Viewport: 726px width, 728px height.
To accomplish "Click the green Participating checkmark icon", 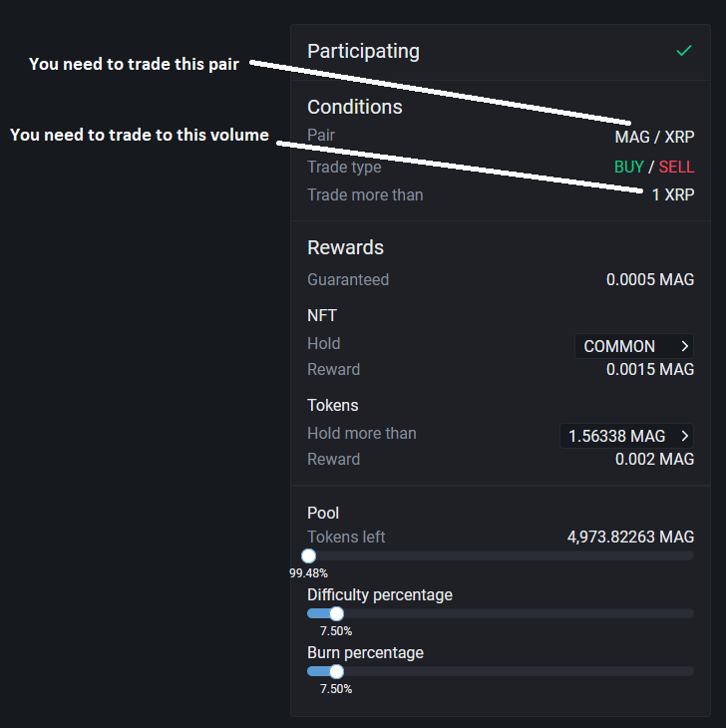I will pyautogui.click(x=683, y=51).
